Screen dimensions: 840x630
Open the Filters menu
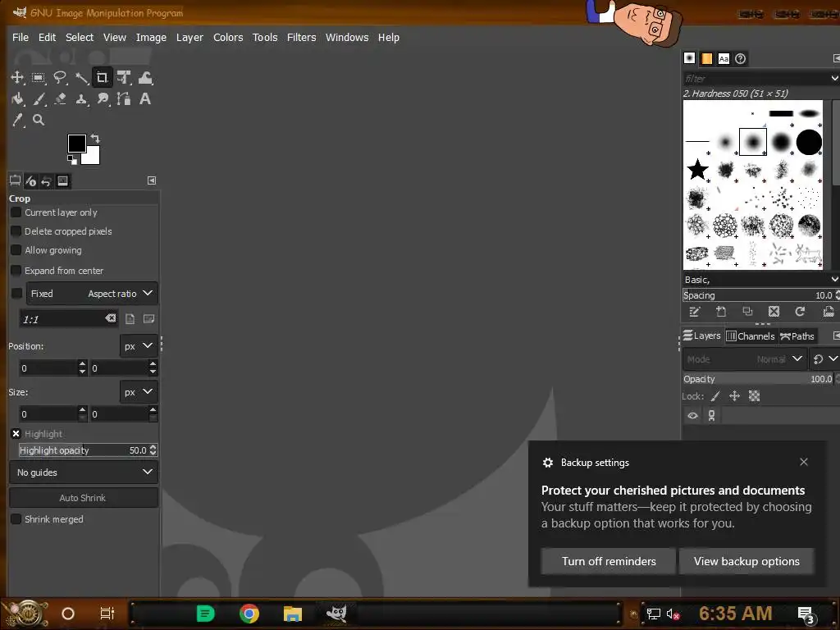(x=302, y=38)
